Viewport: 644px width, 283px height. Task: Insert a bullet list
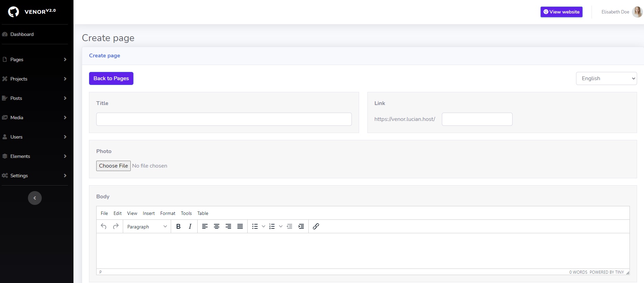click(x=255, y=226)
